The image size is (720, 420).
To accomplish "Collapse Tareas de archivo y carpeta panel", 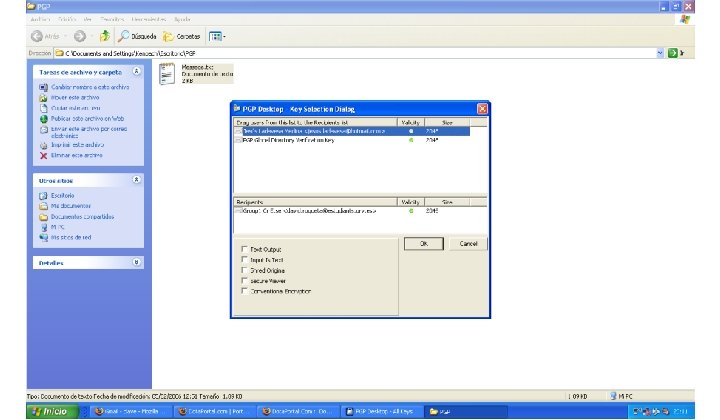I will 136,72.
